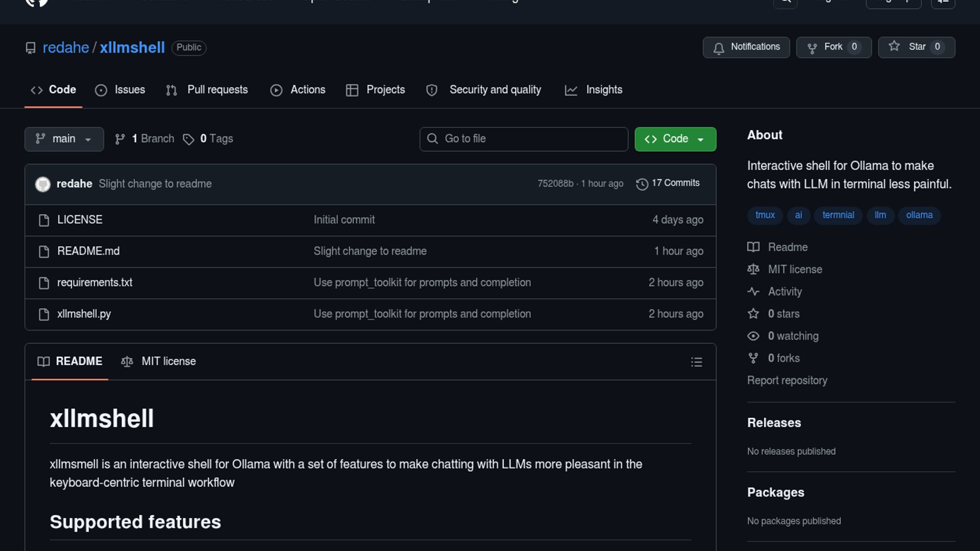The image size is (980, 551).
Task: Open the main branch dropdown
Action: click(x=64, y=139)
